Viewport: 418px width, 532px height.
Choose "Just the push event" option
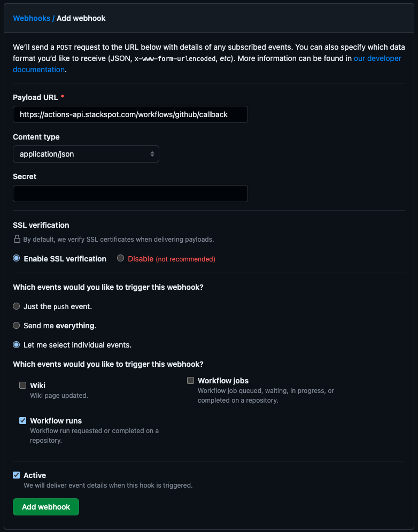tap(16, 306)
